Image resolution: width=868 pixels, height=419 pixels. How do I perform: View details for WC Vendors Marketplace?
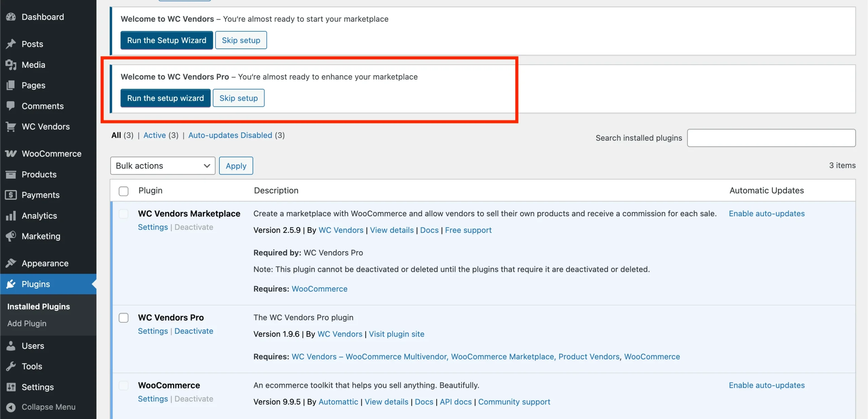392,231
